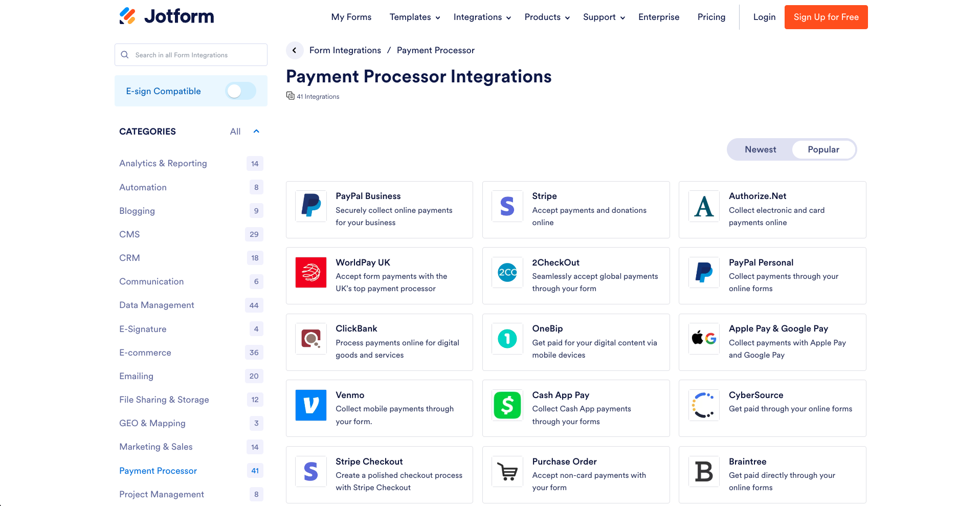Click the Search in all Form Integrations field

pos(191,55)
